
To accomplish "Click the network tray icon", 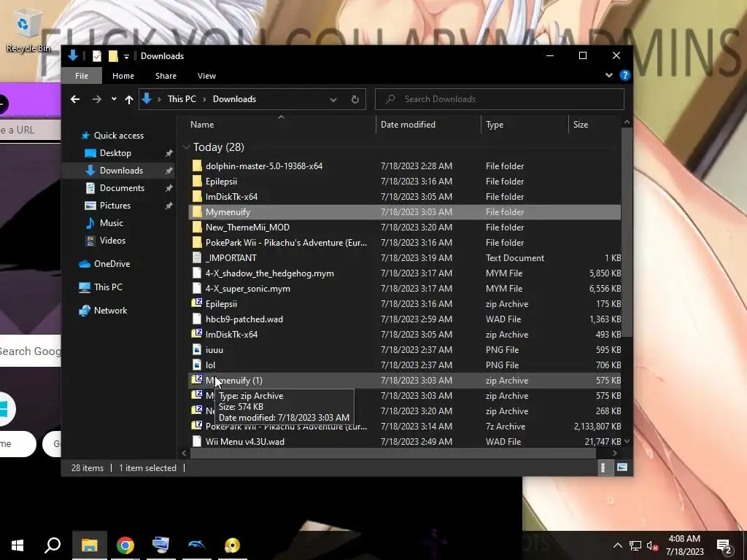I will point(635,545).
